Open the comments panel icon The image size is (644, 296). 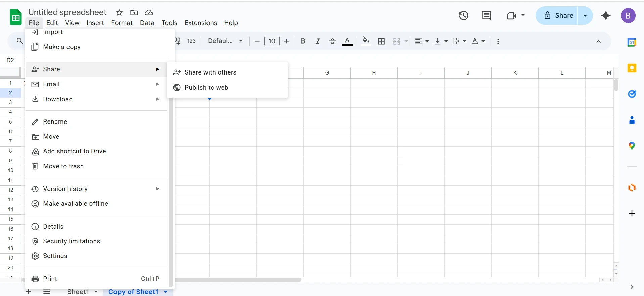pyautogui.click(x=486, y=16)
